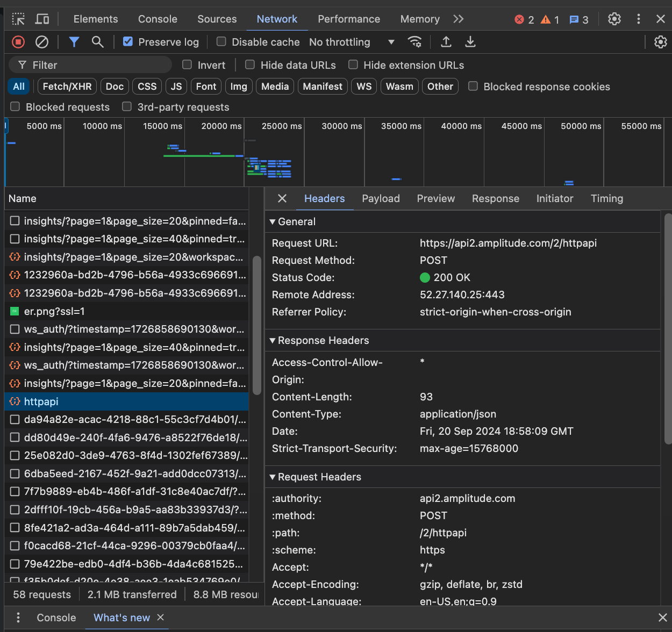
Task: Enable the Disable cache checkbox
Action: pyautogui.click(x=221, y=41)
